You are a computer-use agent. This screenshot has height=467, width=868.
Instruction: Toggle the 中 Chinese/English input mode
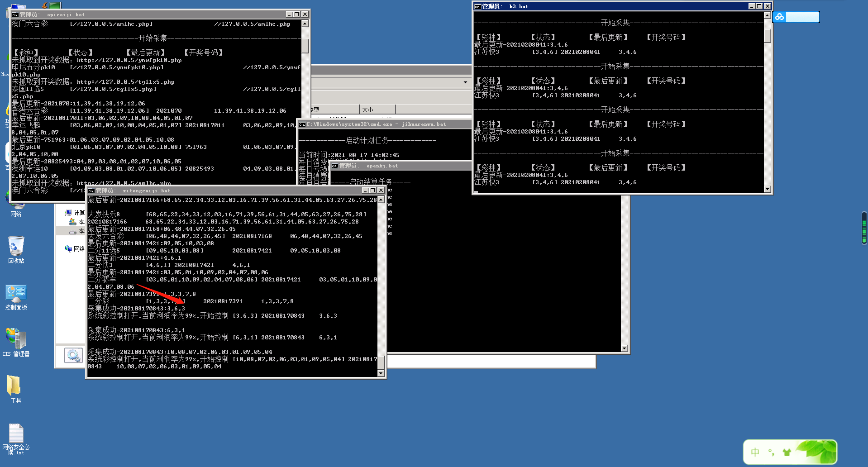755,452
